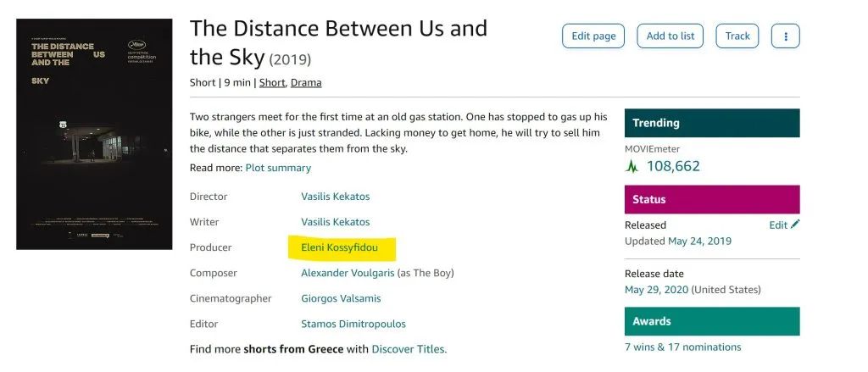Open the movie poster thumbnail
The height and width of the screenshot is (372, 868).
click(95, 134)
